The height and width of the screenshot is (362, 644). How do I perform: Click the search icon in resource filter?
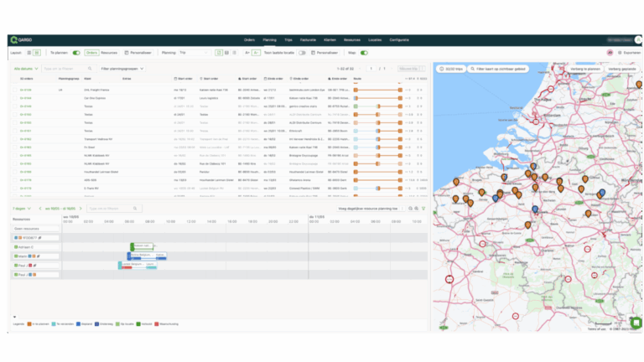pyautogui.click(x=135, y=209)
